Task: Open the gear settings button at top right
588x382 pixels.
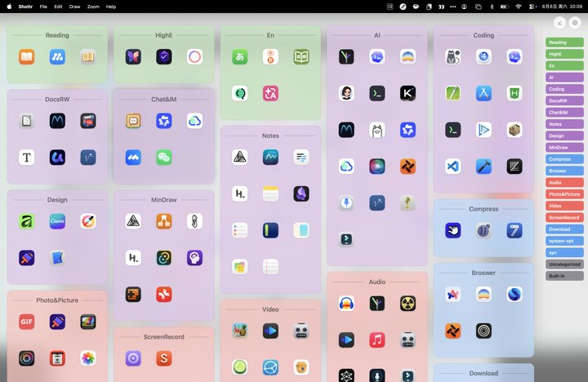Action: [574, 23]
